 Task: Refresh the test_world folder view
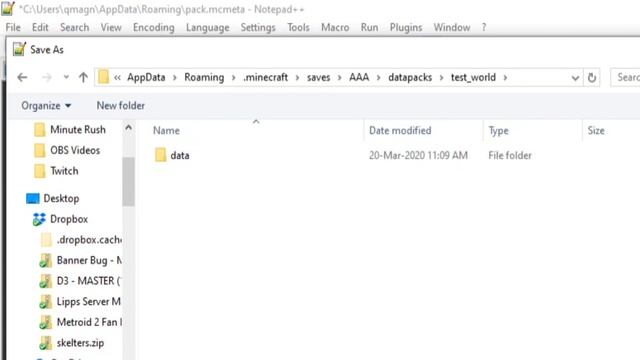(592, 77)
